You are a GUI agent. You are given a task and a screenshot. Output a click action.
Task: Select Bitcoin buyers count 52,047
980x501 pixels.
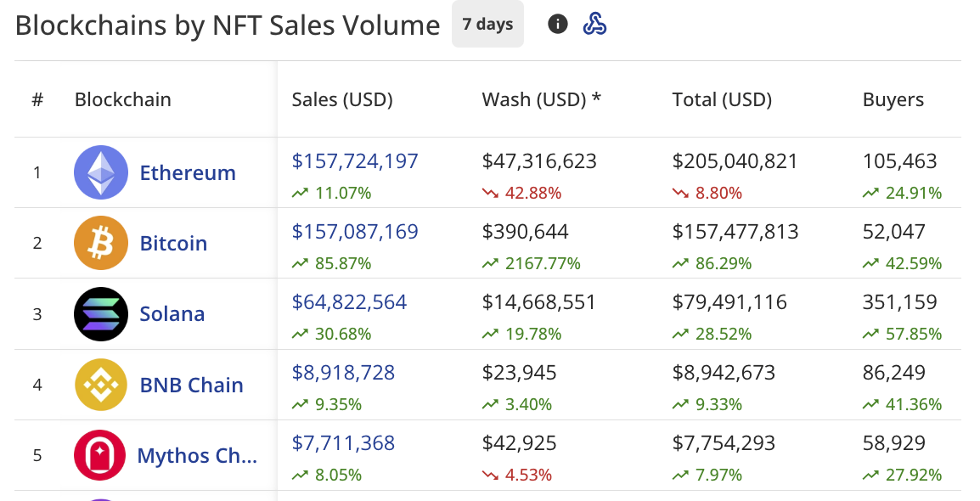(x=893, y=232)
